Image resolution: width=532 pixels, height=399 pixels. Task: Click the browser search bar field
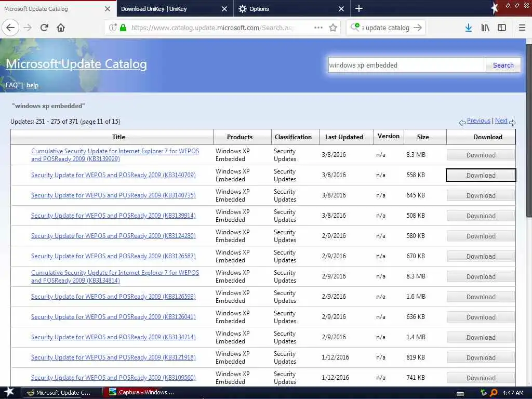coord(387,28)
